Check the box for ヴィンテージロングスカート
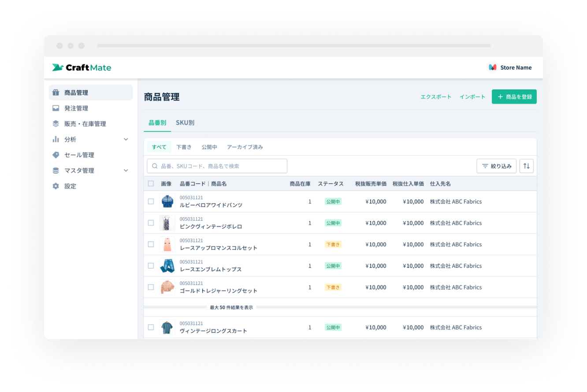Image resolution: width=587 pixels, height=392 pixels. pos(151,327)
